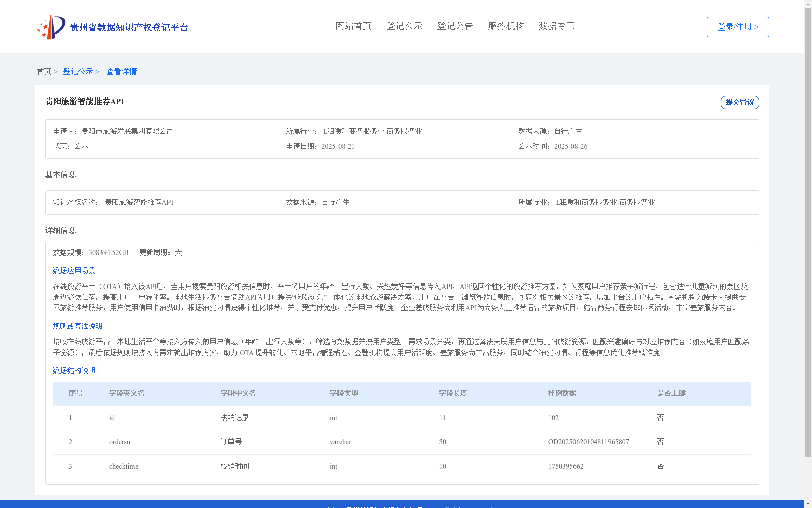812x508 pixels.
Task: Click the 登录/注册 button
Action: coord(738,27)
